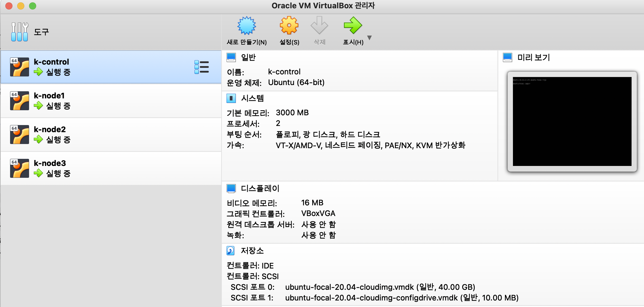Click the recording 사용 안 함 value
The height and width of the screenshot is (307, 644).
318,235
